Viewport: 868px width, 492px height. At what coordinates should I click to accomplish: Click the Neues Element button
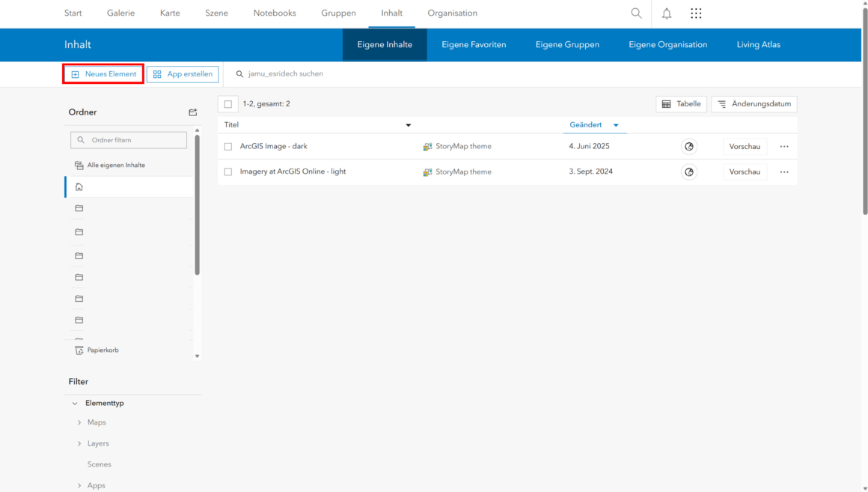103,73
